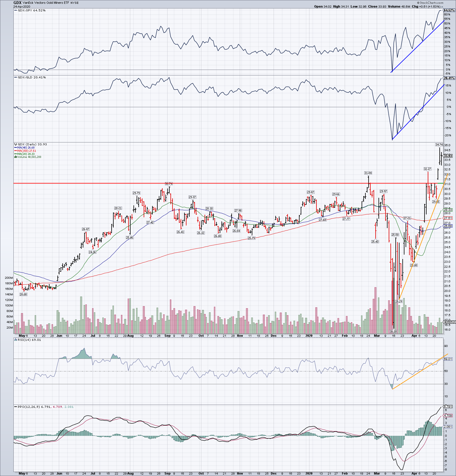Screen dimensions: 456x476
Task: Click the GDX (Daily) price bar icon
Action: pyautogui.click(x=16, y=144)
